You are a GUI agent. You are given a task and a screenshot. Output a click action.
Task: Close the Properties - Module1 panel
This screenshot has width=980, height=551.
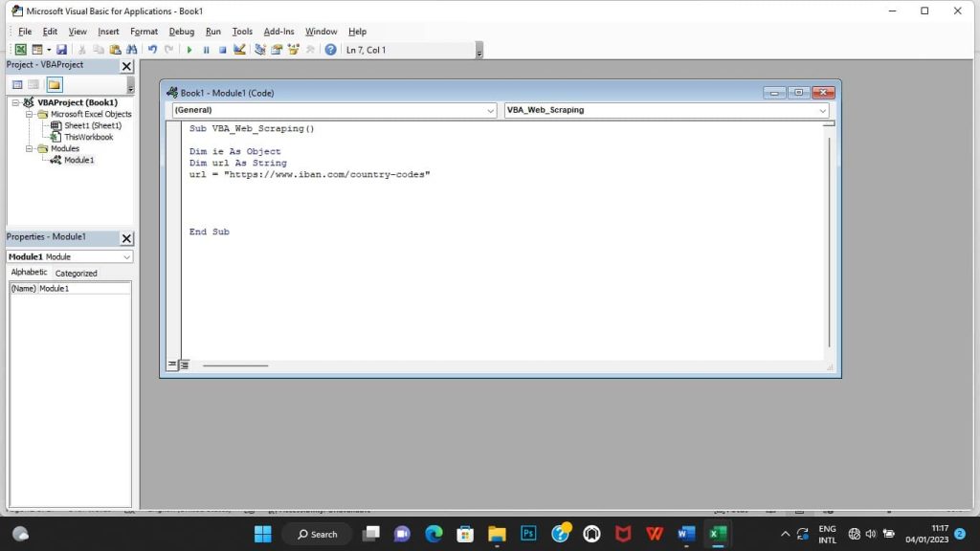pos(127,238)
